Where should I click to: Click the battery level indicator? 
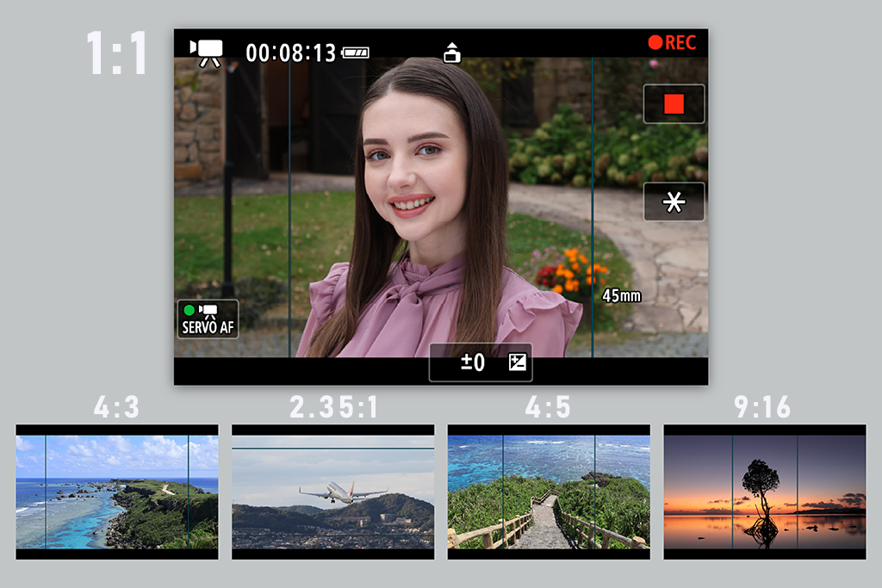[x=355, y=53]
